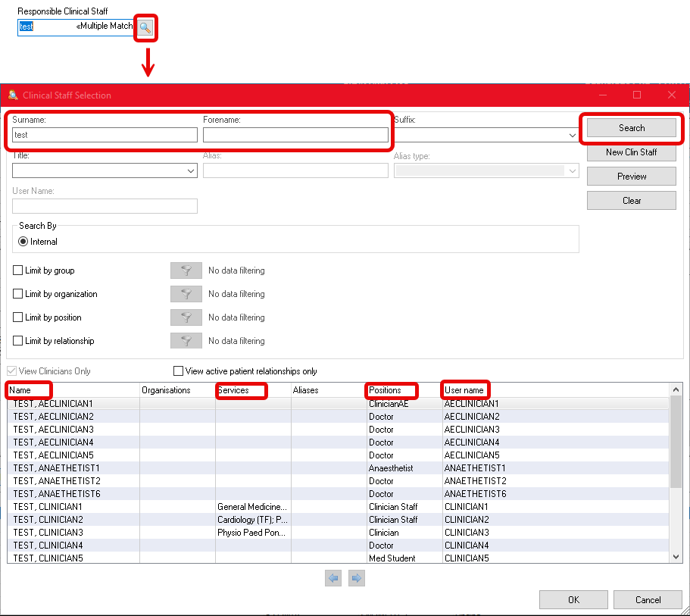Click the filter icon for Limit by relationship

[x=186, y=341]
